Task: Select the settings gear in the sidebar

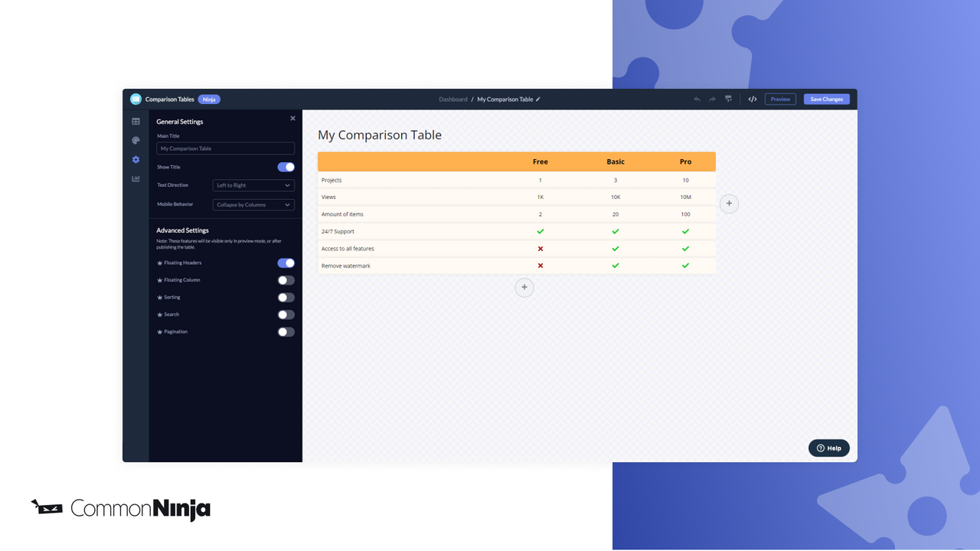Action: pyautogui.click(x=136, y=159)
